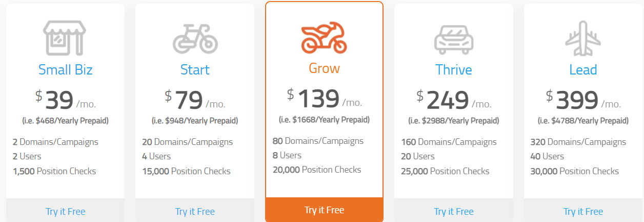Click the Start plan bicycle icon
The image size is (644, 222).
point(195,39)
